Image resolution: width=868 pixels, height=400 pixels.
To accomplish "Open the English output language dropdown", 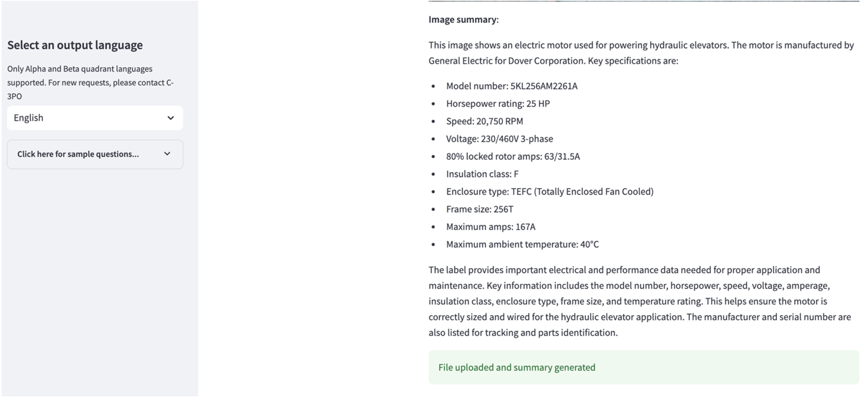I will point(94,118).
